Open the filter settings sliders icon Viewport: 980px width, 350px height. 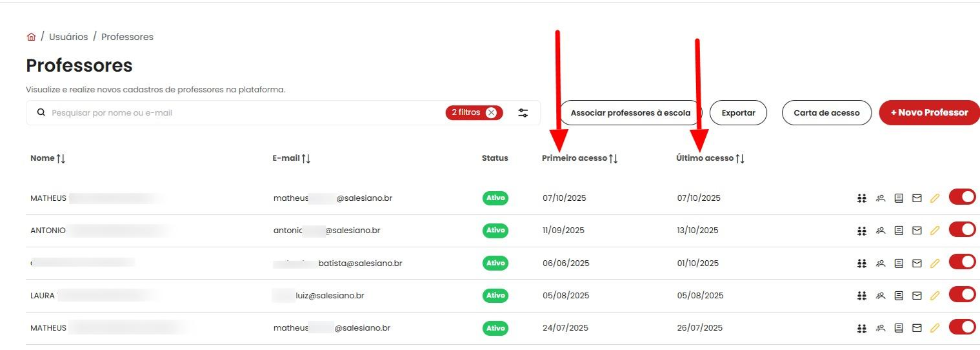tap(523, 113)
